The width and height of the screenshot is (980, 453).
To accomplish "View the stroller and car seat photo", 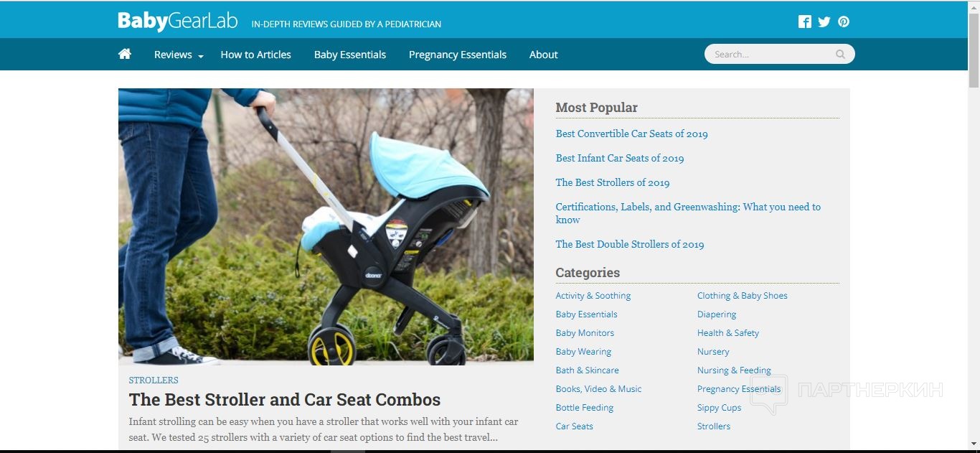I will pos(326,226).
